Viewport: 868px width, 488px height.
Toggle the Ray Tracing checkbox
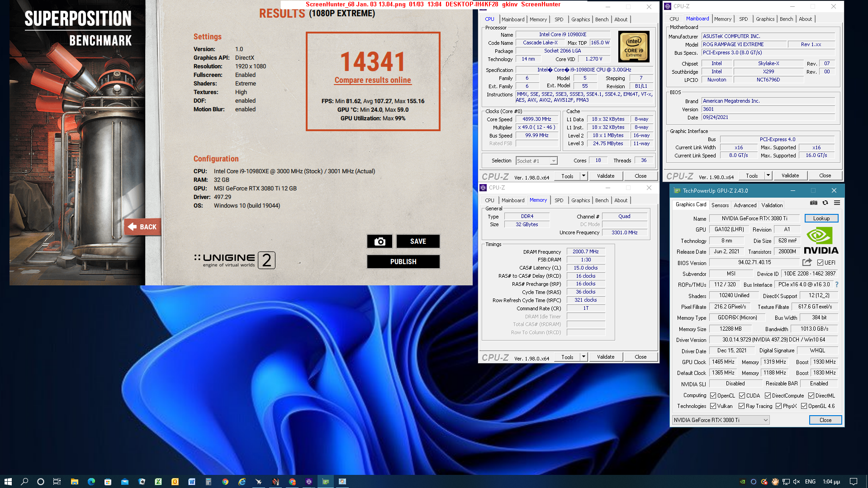point(741,406)
